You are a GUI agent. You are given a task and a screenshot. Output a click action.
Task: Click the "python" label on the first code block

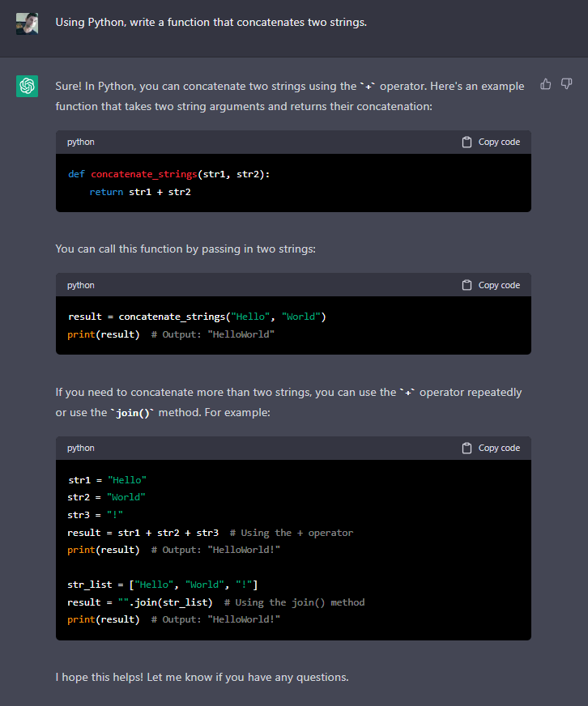[81, 142]
